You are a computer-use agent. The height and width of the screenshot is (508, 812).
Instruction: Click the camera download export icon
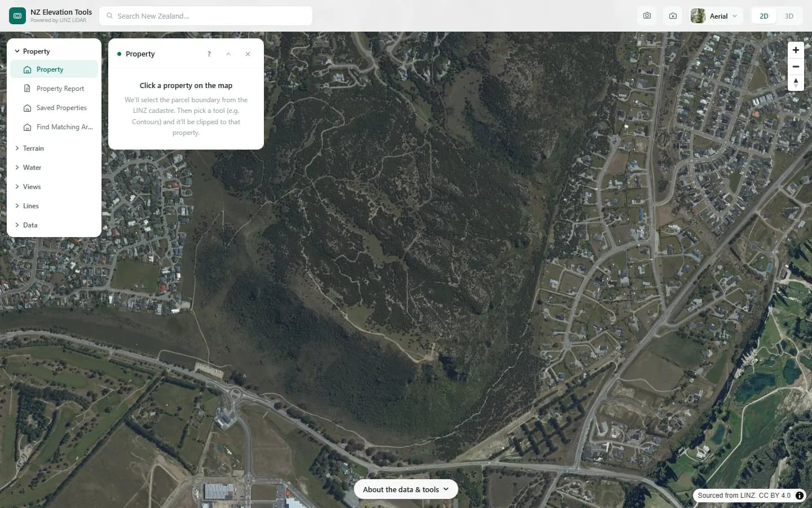[673, 16]
